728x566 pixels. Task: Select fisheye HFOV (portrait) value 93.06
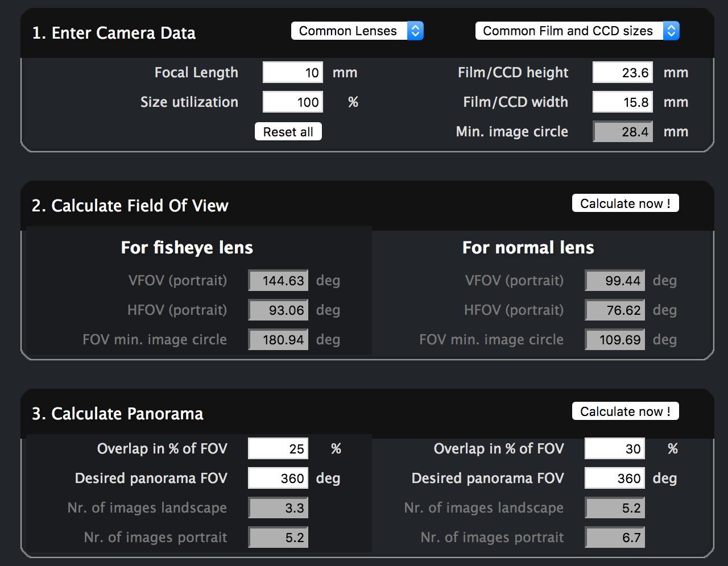(278, 310)
